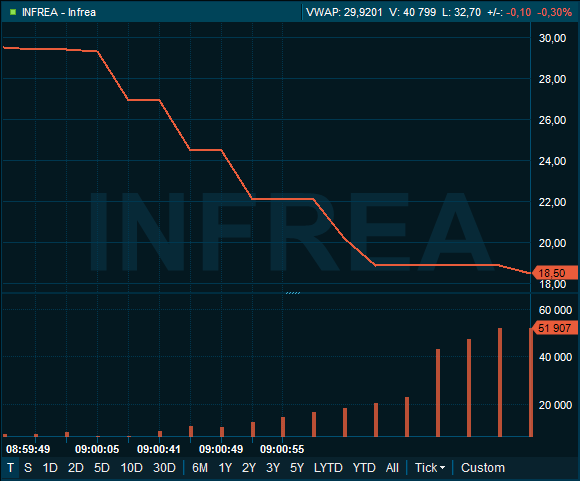The width and height of the screenshot is (580, 481).
Task: Open the Custom range option
Action: tap(483, 468)
